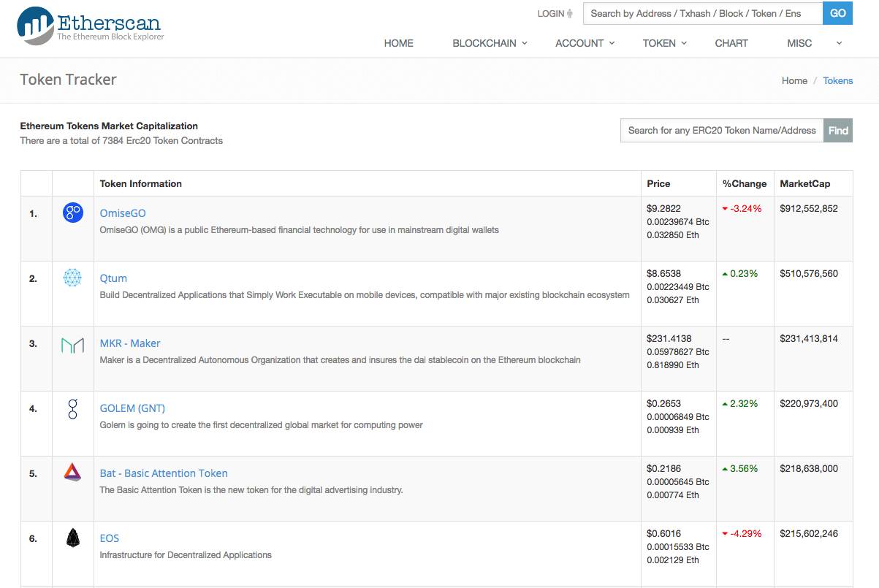This screenshot has height=588, width=879.
Task: Click the OmiseGO description text
Action: click(299, 230)
